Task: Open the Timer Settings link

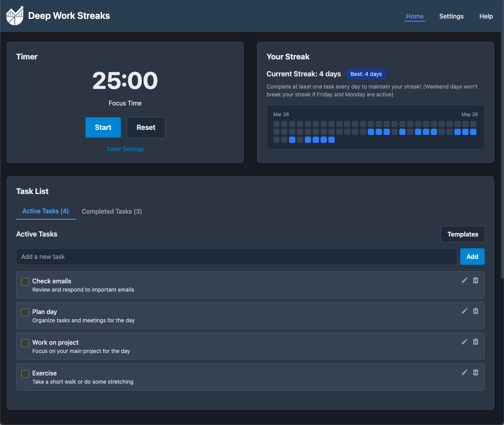Action: 125,149
